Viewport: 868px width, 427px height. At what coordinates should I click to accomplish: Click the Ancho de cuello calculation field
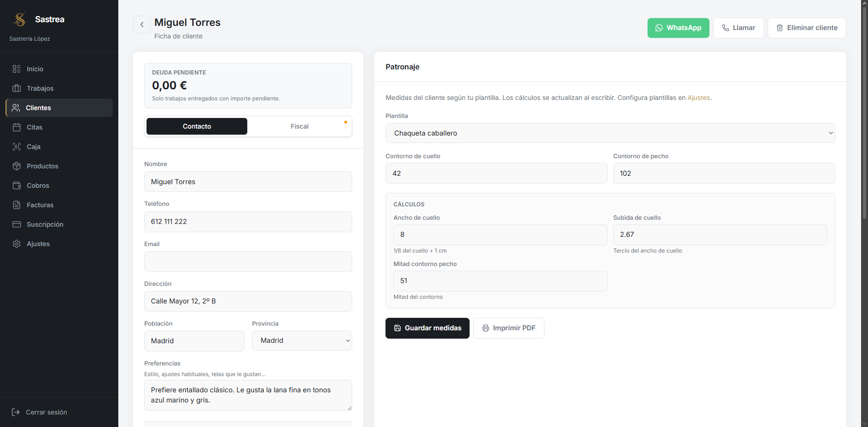pyautogui.click(x=501, y=235)
